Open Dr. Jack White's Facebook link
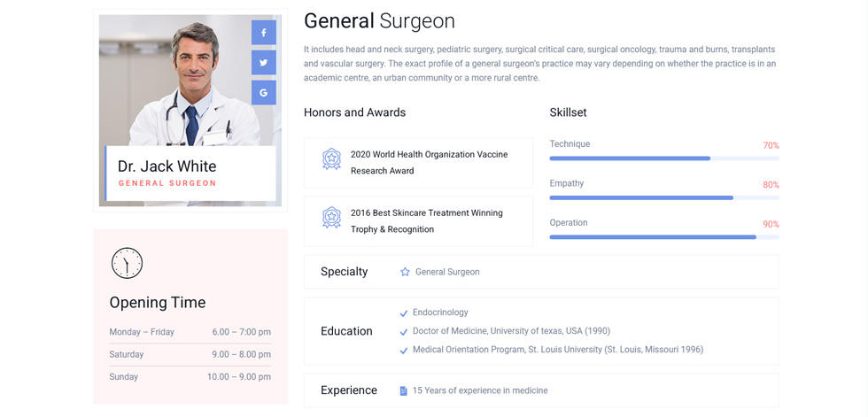This screenshot has width=868, height=417. [x=264, y=33]
